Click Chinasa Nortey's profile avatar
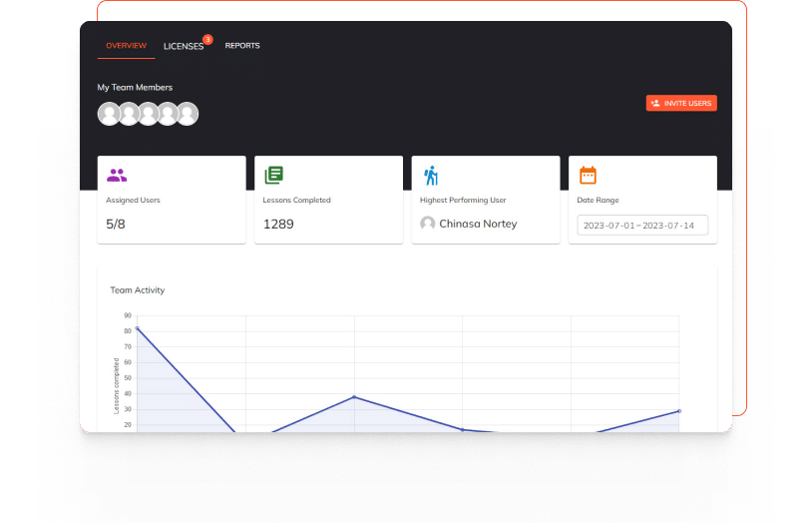 pos(428,224)
